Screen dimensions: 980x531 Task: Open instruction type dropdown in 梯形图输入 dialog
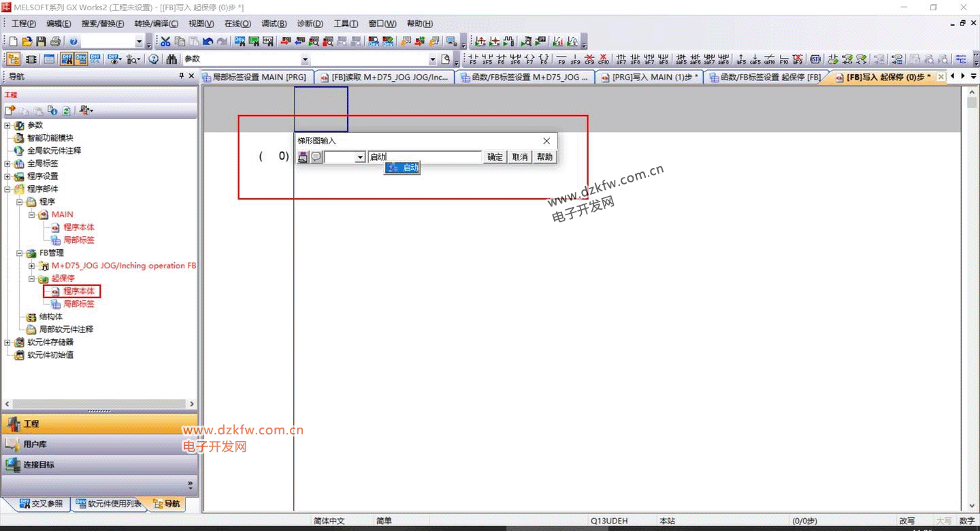click(360, 157)
